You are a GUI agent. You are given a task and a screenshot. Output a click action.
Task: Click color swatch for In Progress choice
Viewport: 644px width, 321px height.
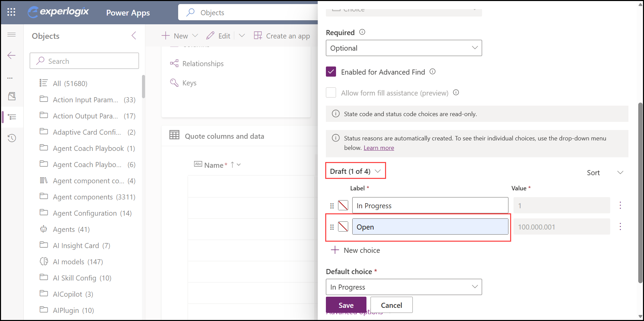[x=343, y=205]
